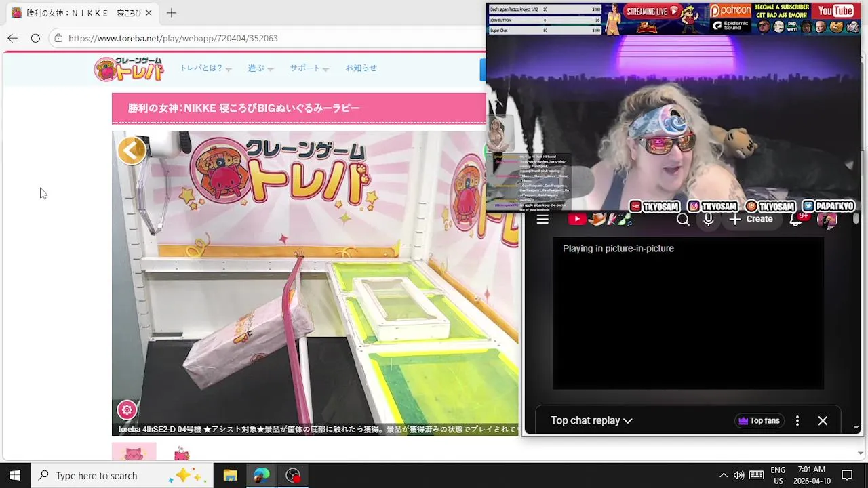Click the YouTube Create button
868x488 pixels.
751,219
